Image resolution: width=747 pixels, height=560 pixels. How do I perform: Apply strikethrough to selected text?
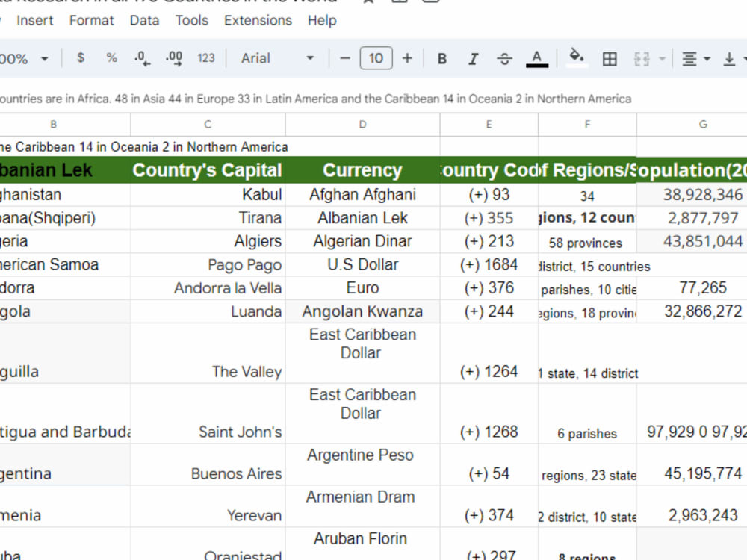pos(505,57)
